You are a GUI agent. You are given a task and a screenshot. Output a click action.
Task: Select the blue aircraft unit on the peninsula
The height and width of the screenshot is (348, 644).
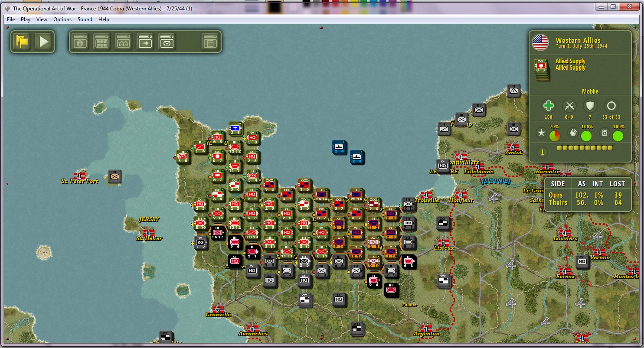[235, 128]
